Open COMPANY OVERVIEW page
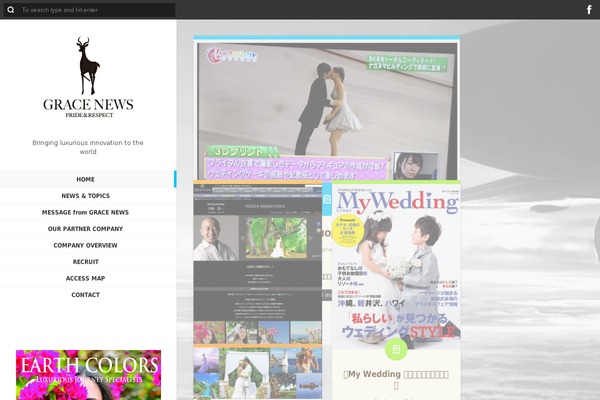 pyautogui.click(x=85, y=245)
